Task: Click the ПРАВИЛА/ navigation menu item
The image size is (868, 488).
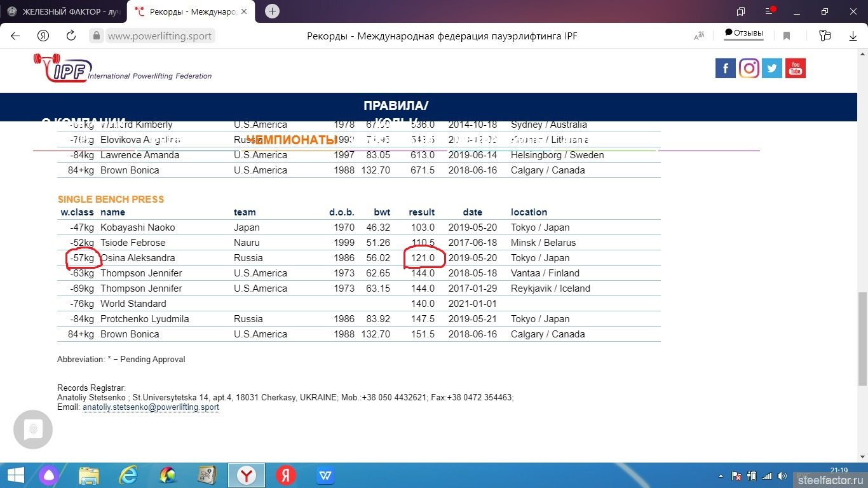Action: (396, 106)
